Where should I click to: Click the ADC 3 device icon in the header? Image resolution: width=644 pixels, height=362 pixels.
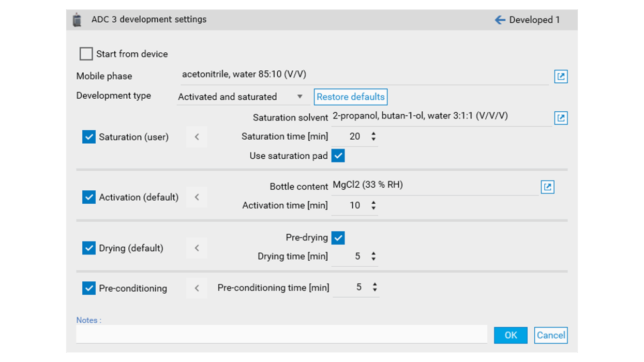coord(77,19)
